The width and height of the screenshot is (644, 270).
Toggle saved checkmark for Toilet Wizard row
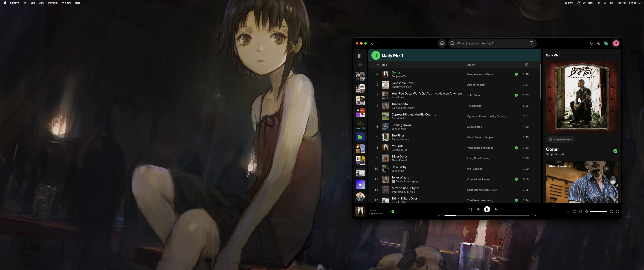point(516,179)
